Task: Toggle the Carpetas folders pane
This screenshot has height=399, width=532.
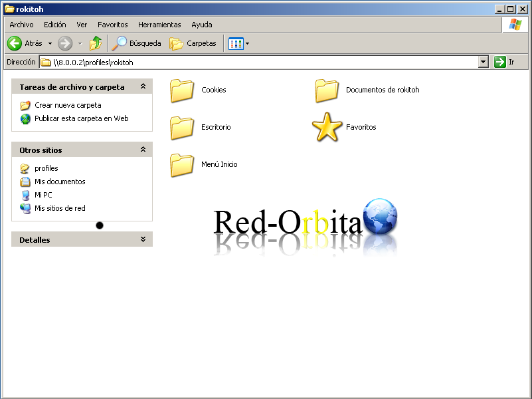Action: pyautogui.click(x=193, y=43)
